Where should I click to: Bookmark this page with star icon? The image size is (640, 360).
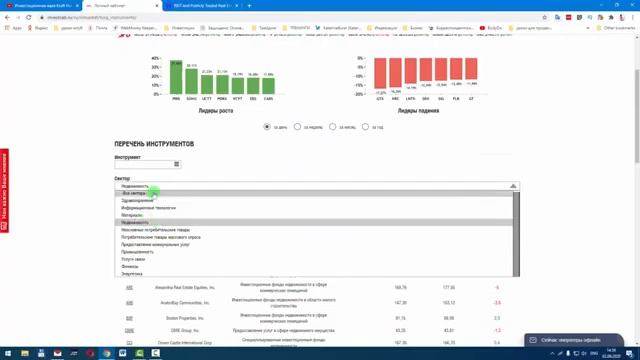click(544, 18)
